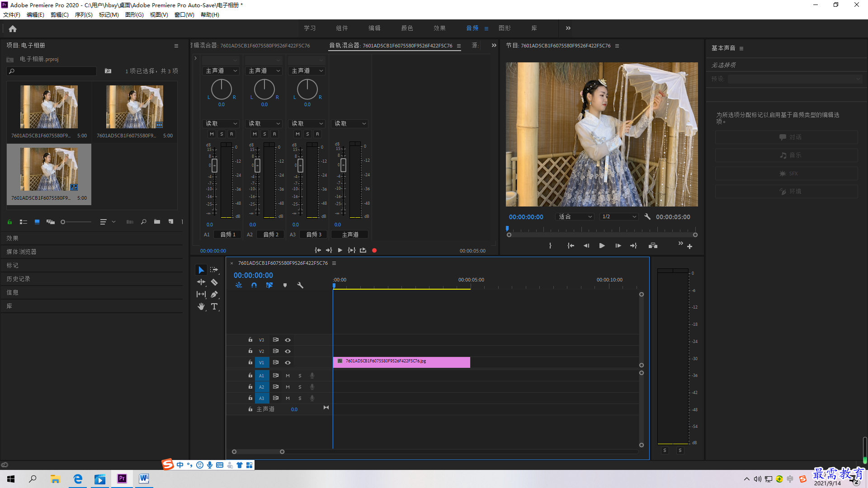Open the 序列(S) menu
Image resolution: width=868 pixels, height=488 pixels.
tap(84, 14)
